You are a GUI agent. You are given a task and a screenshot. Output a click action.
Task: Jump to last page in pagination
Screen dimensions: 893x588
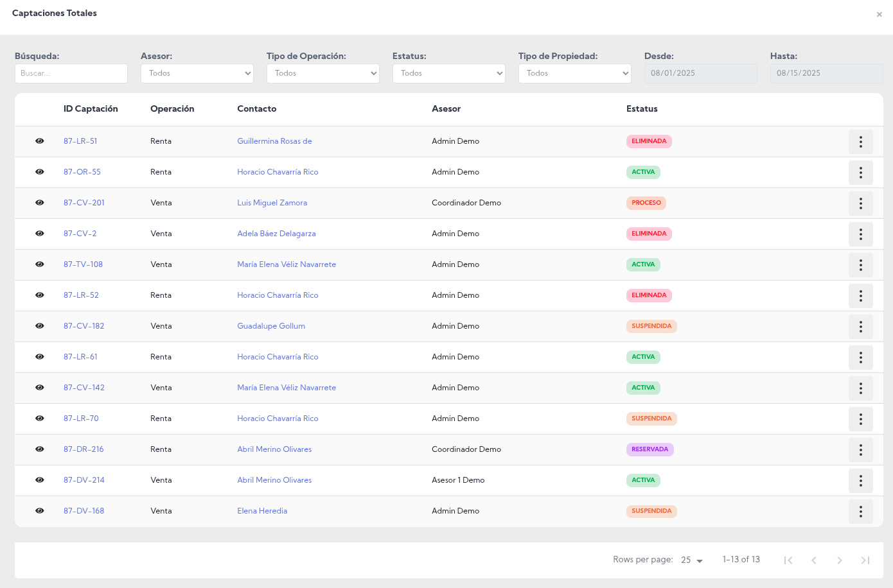(x=865, y=560)
